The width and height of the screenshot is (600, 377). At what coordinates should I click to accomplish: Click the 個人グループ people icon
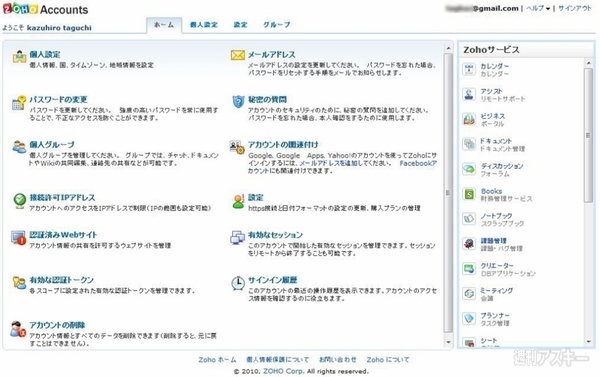[19, 147]
